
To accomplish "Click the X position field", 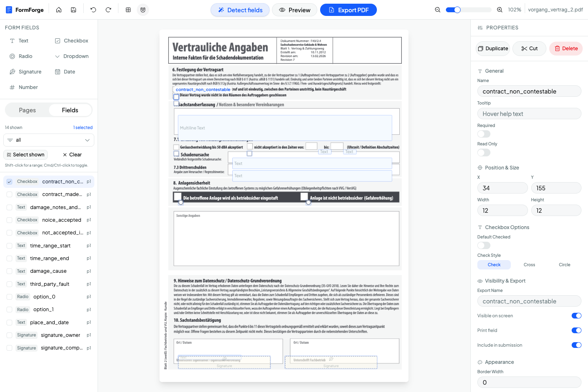I will pos(503,188).
